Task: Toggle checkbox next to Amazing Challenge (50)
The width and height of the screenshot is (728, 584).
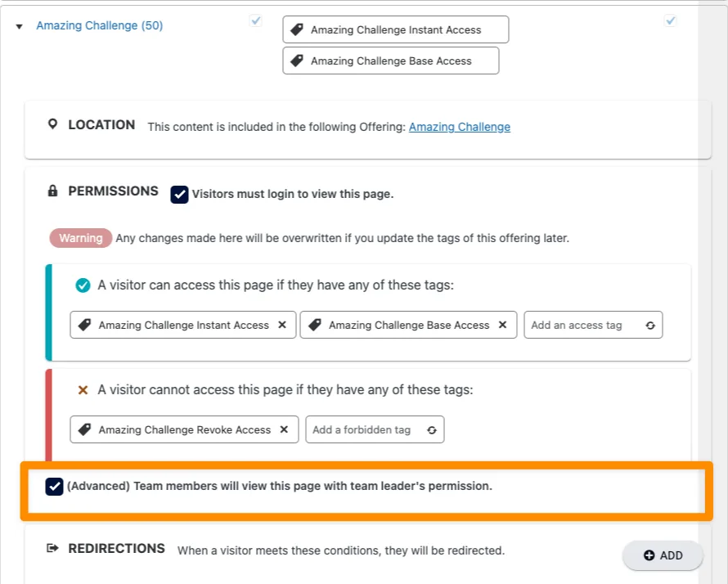Action: [256, 21]
